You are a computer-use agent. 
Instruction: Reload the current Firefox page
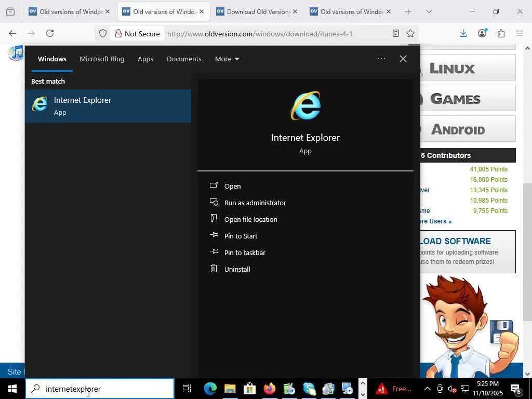pos(50,33)
